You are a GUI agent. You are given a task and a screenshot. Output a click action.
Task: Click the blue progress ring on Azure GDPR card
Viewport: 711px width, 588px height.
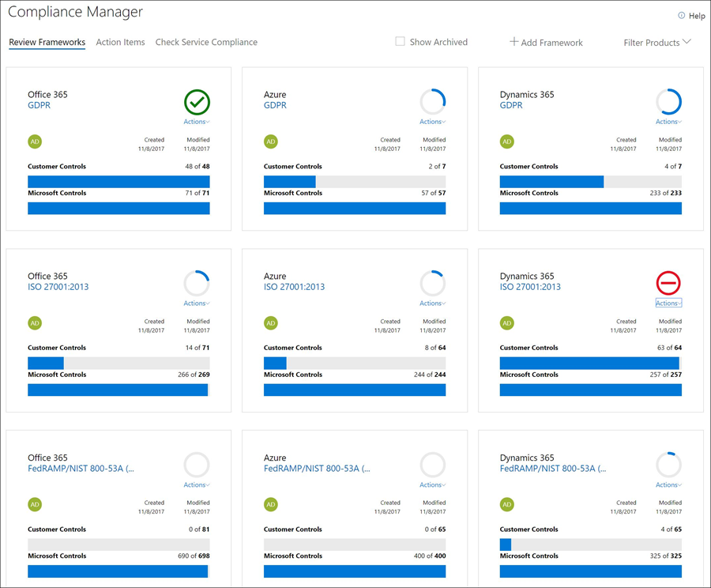[x=432, y=102]
